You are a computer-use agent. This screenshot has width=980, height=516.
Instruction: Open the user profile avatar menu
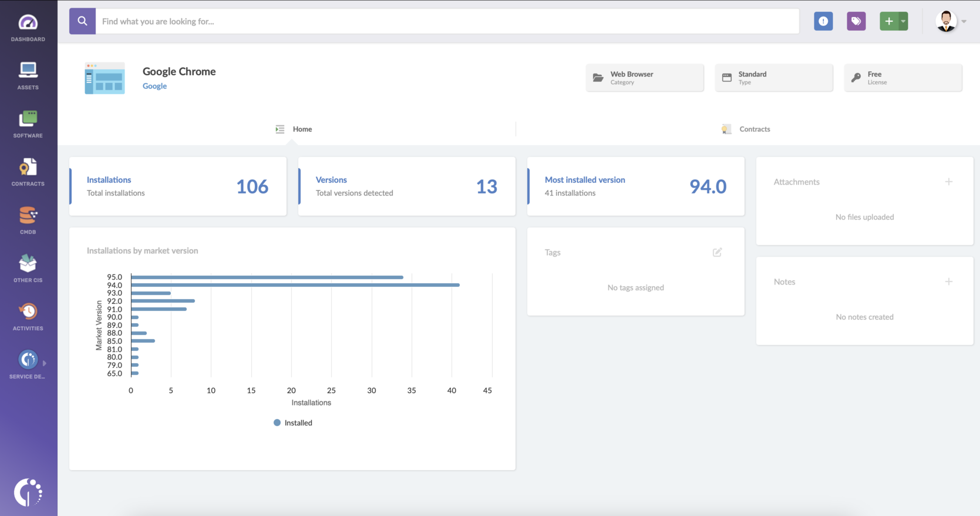pos(946,21)
